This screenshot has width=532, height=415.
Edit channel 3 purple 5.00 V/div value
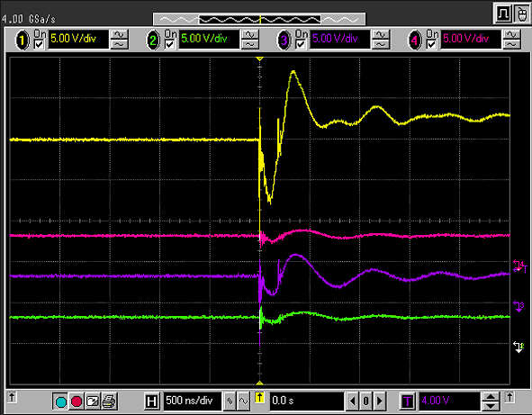[x=340, y=39]
